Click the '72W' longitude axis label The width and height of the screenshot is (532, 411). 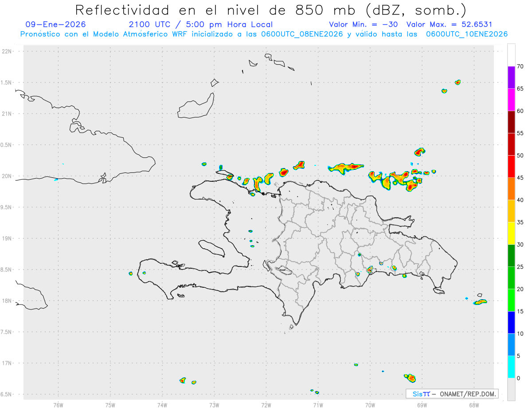coord(266,405)
